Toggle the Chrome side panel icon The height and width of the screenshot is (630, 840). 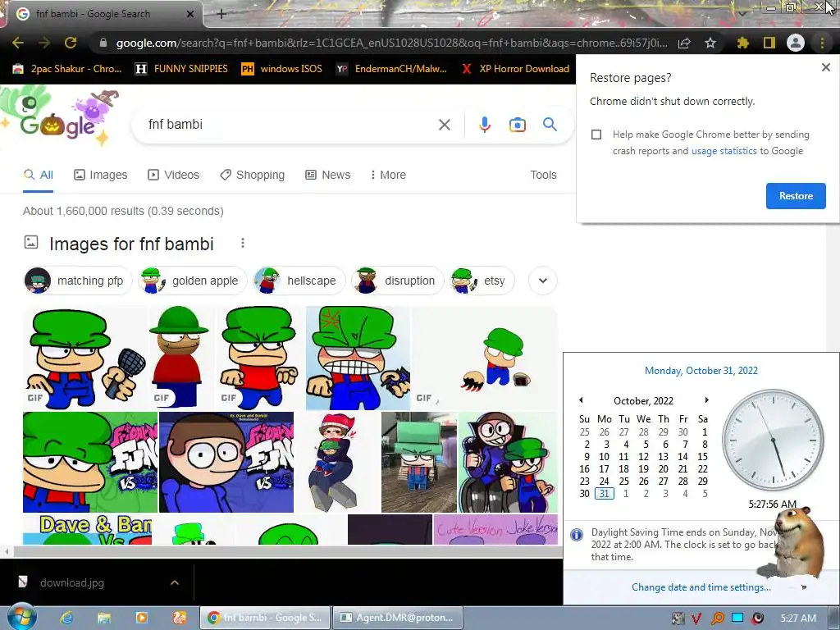pos(769,43)
